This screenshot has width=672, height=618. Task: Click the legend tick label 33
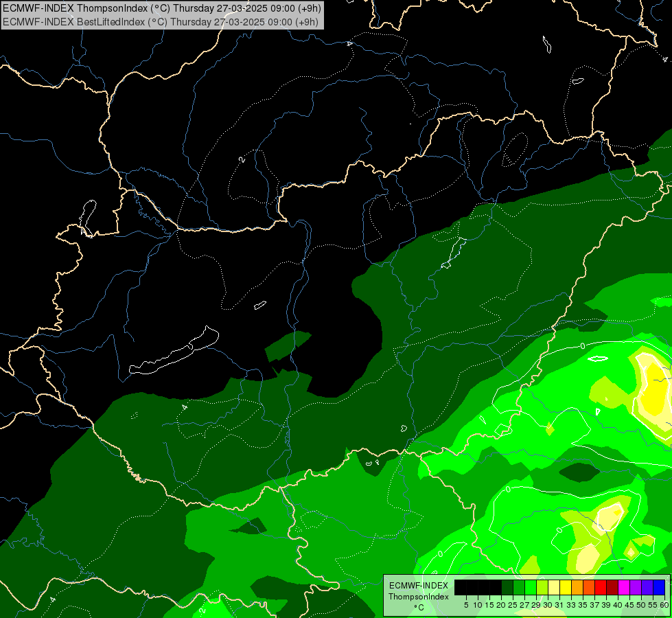(571, 605)
